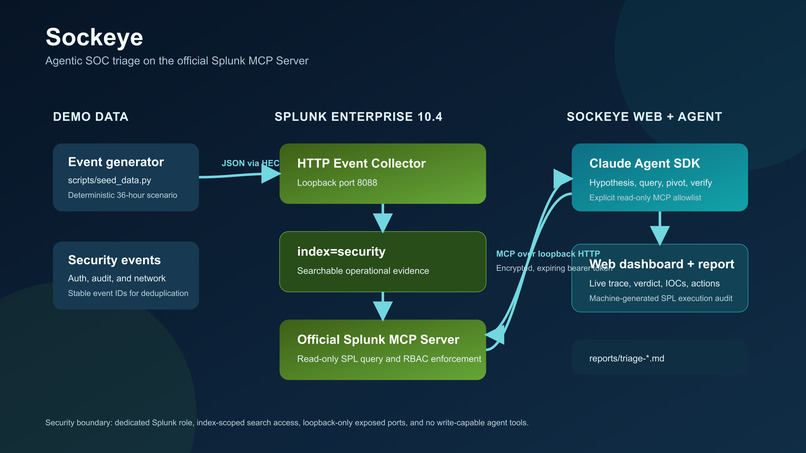This screenshot has width=806, height=453.
Task: Click 'Stable event IDs for deduplication' text
Action: pyautogui.click(x=128, y=293)
